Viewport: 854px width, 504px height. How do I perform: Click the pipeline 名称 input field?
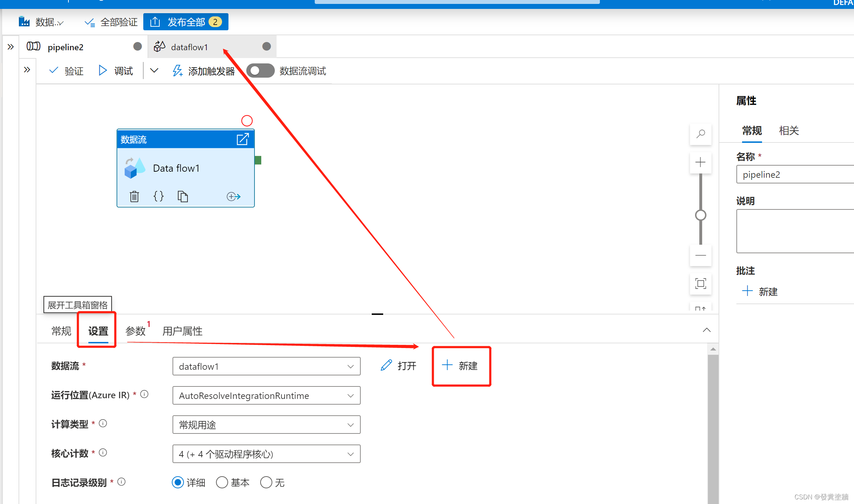[x=795, y=175]
